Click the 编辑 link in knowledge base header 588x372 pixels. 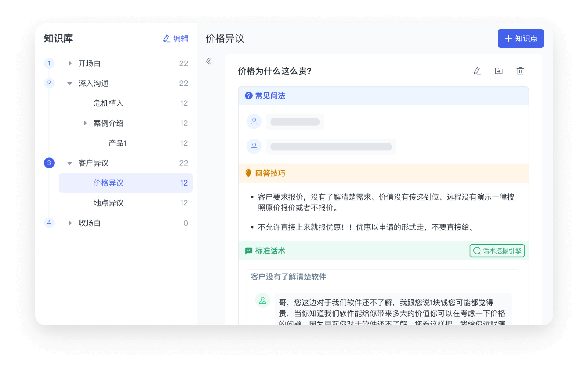pos(176,39)
